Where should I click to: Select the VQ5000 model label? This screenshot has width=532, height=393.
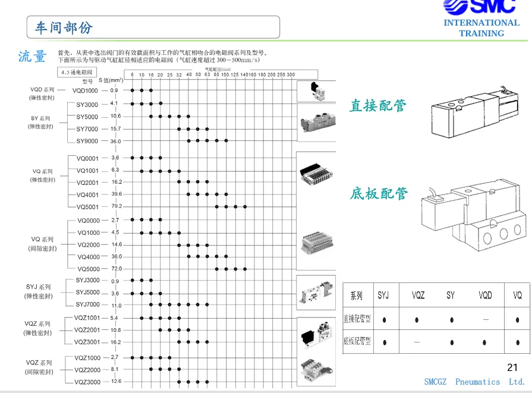(89, 269)
